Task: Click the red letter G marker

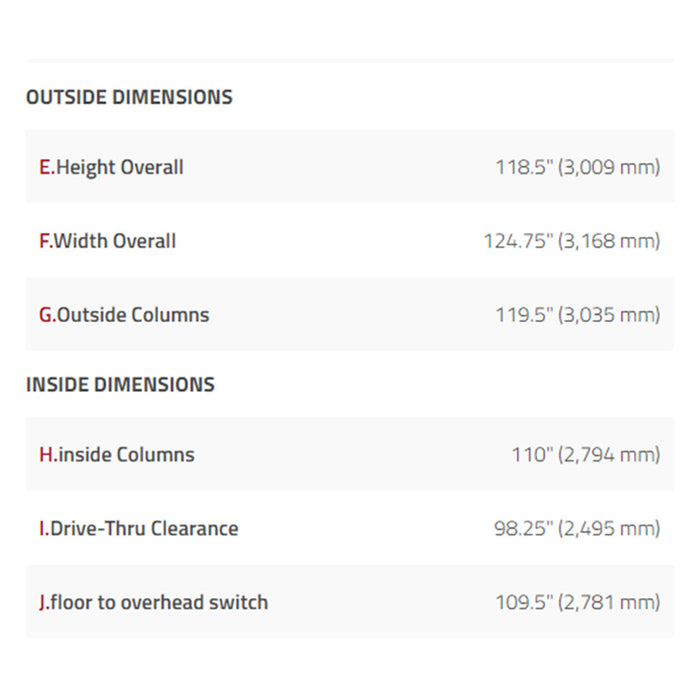Action: coord(48,315)
